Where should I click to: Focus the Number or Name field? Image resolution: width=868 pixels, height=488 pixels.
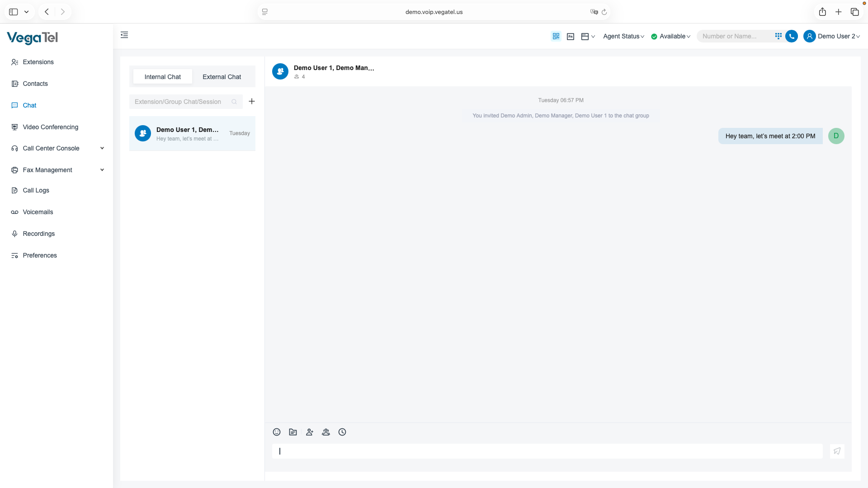click(x=735, y=36)
